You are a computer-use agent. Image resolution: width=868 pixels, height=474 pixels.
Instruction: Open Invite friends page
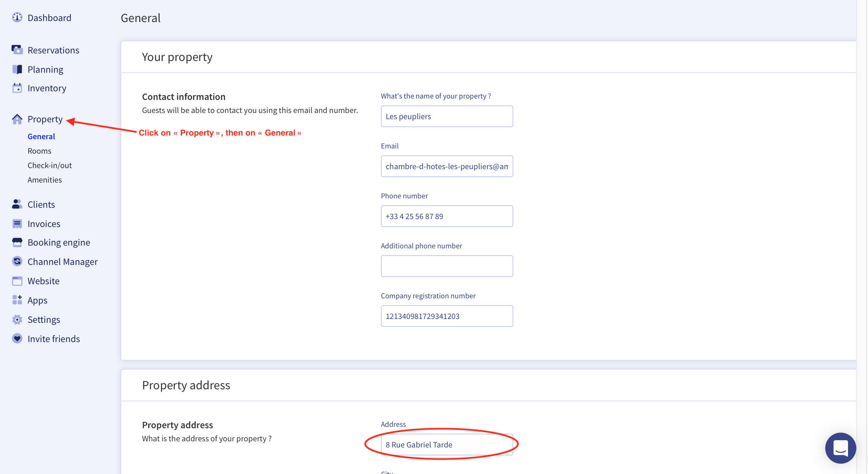coord(54,339)
